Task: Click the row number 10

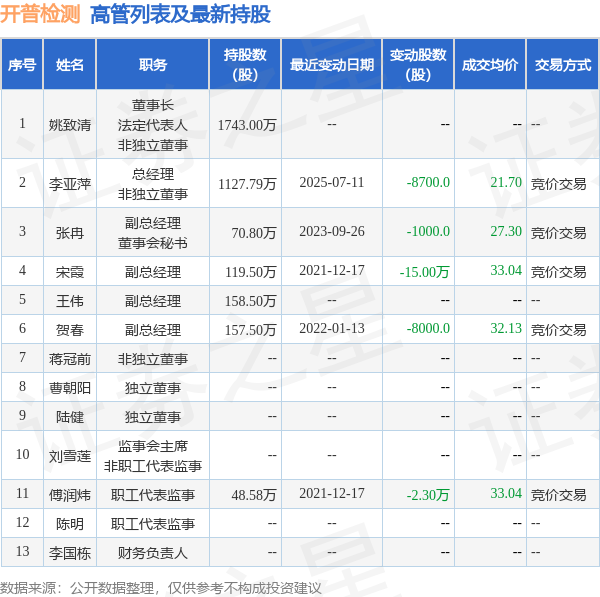Action: pos(23,454)
